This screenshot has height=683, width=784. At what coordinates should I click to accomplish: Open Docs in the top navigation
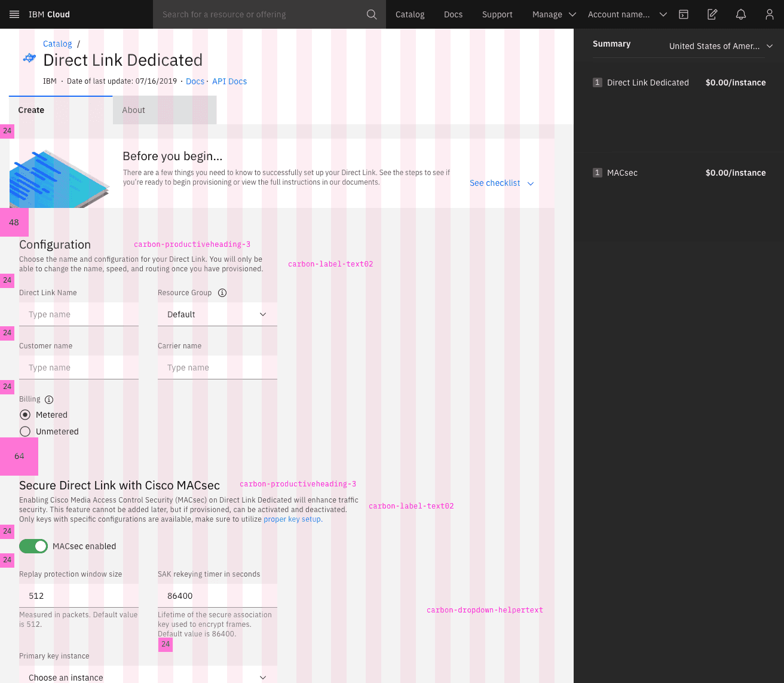[x=453, y=14]
